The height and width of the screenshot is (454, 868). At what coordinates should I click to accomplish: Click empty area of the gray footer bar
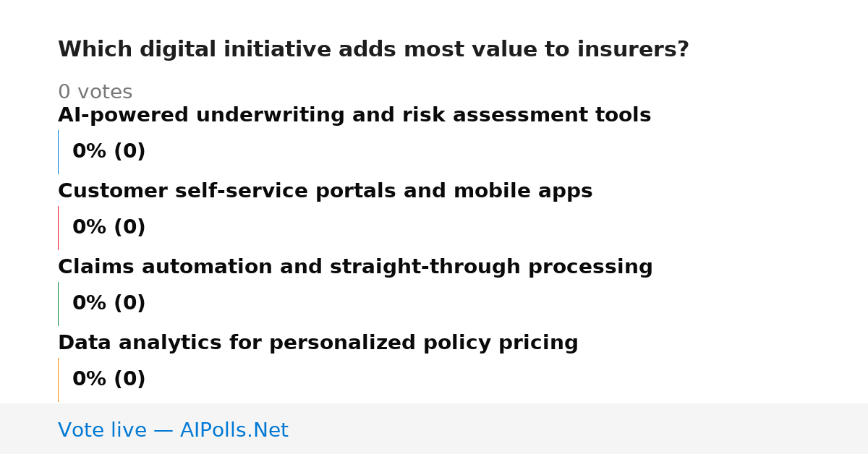click(x=579, y=429)
